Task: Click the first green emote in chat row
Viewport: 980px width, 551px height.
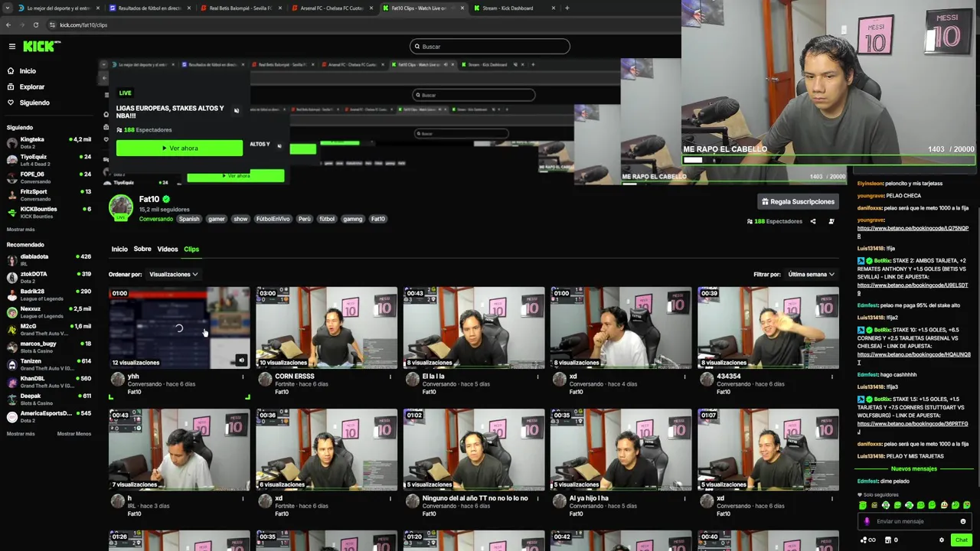Action: coord(863,506)
